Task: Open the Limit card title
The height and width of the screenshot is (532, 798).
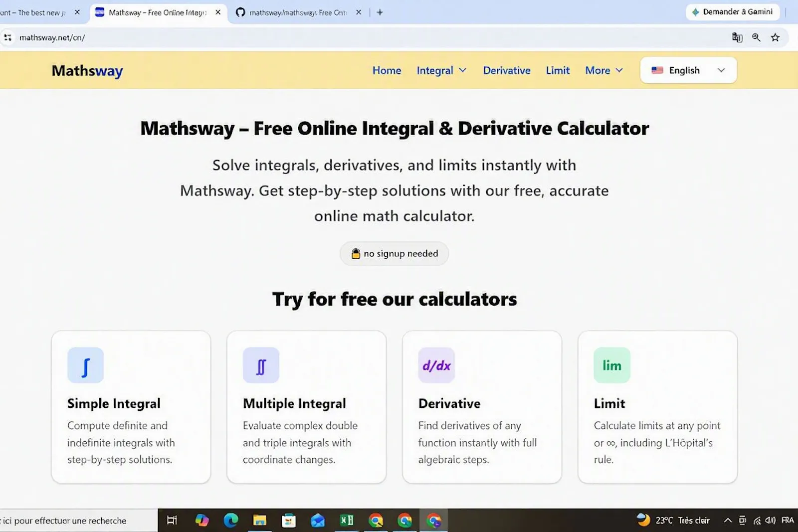Action: [609, 403]
